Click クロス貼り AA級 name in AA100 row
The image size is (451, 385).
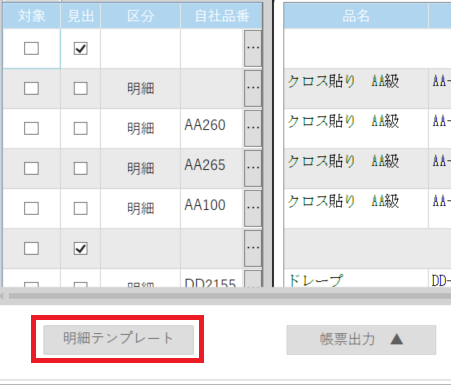[x=343, y=201]
